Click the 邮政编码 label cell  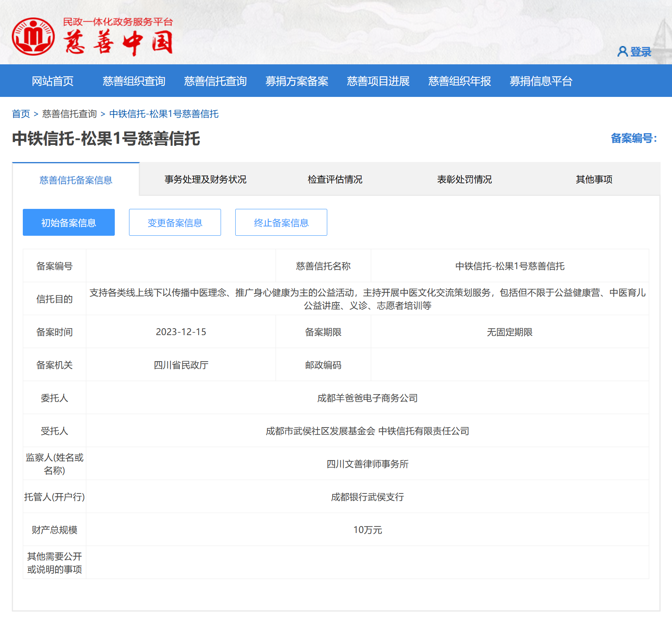(323, 365)
